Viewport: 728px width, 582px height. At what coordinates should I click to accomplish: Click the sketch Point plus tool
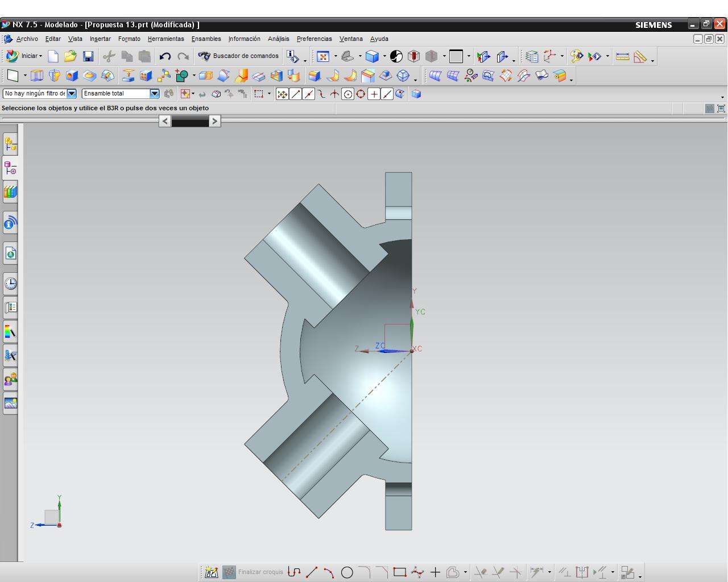coord(435,572)
